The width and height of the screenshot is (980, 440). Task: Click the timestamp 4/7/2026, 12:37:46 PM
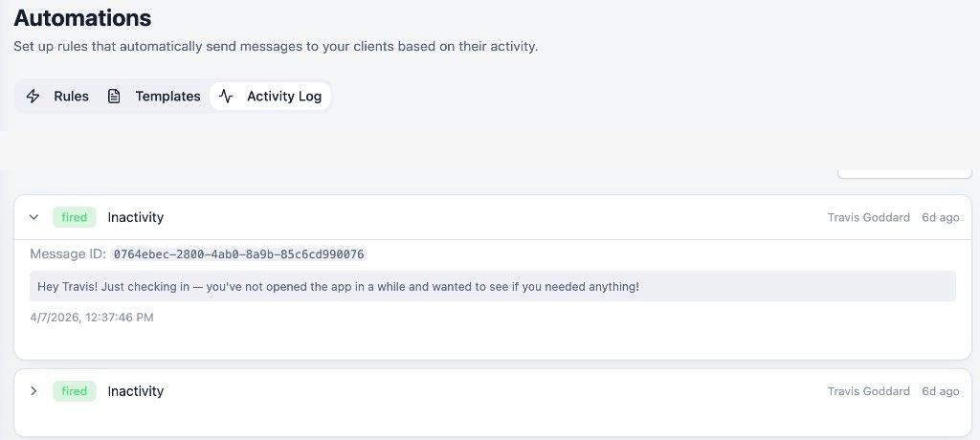coord(92,318)
